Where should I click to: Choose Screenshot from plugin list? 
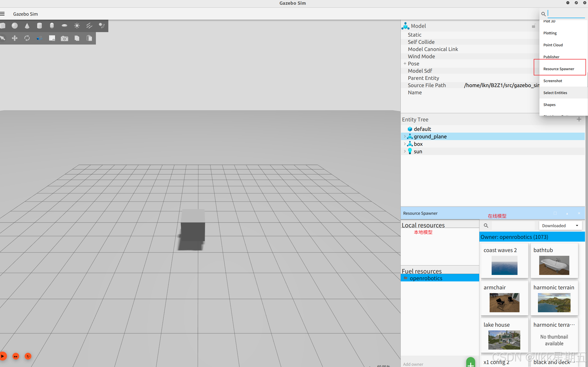click(553, 81)
